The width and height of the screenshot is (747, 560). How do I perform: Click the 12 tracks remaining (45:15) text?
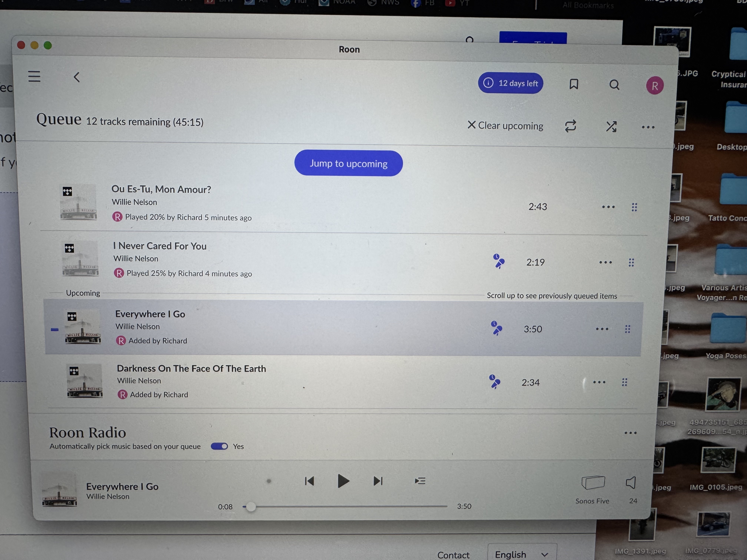click(145, 122)
